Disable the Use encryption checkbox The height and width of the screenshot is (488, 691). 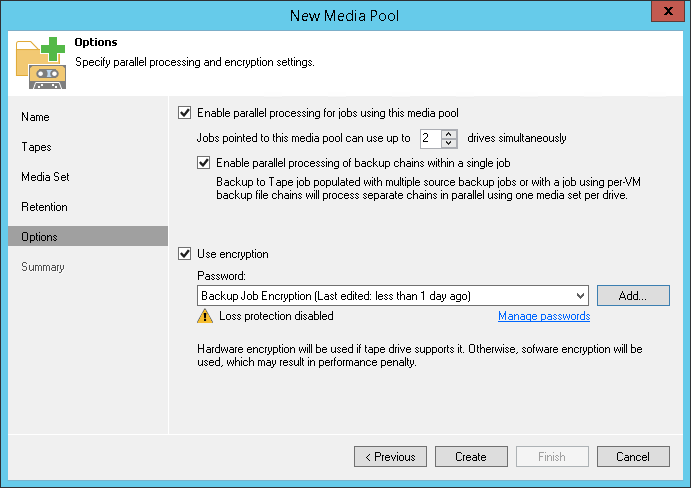pos(184,254)
